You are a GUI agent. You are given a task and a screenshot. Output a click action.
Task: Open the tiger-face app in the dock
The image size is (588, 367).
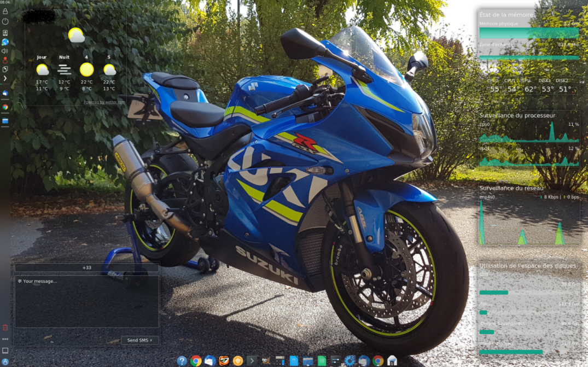click(x=224, y=360)
